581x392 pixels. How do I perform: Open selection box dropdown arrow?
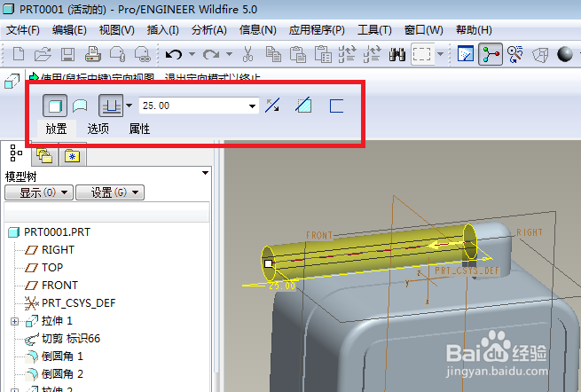[x=440, y=54]
